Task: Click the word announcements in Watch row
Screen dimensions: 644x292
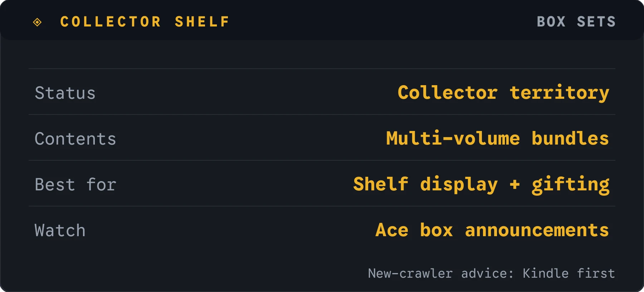Action: (537, 230)
